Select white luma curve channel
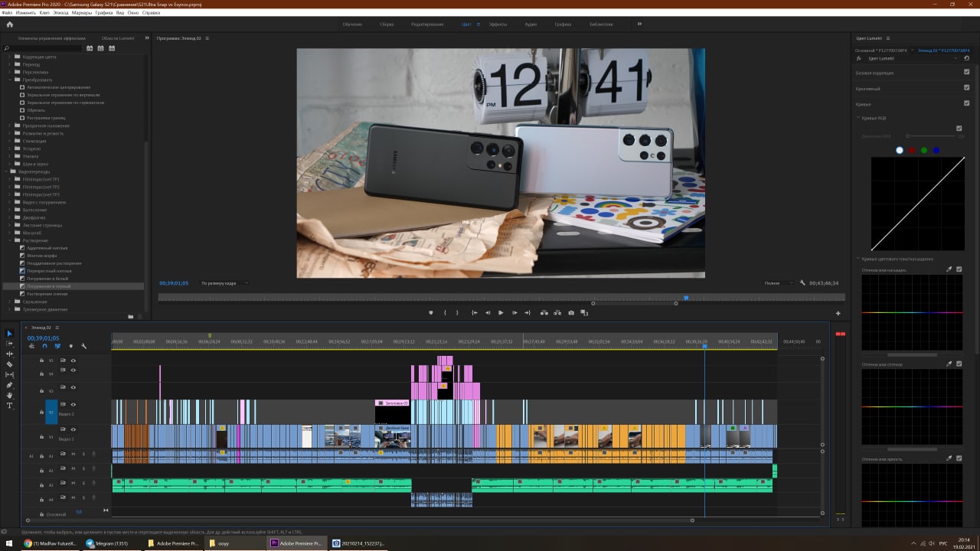 coord(900,150)
